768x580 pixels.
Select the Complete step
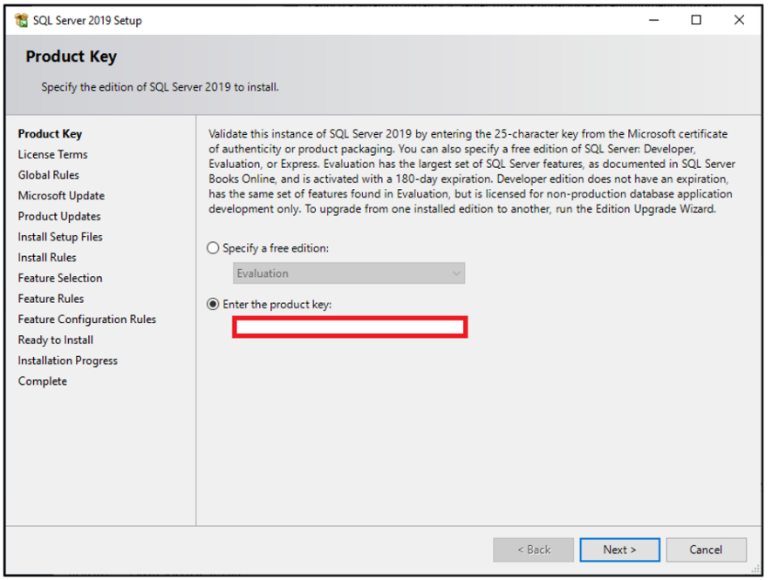tap(43, 381)
